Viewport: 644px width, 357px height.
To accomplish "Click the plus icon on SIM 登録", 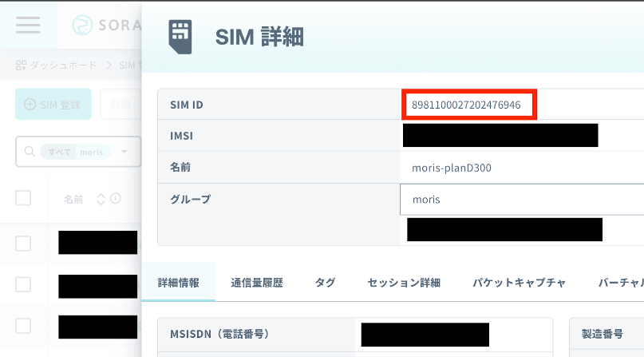I will [x=30, y=105].
